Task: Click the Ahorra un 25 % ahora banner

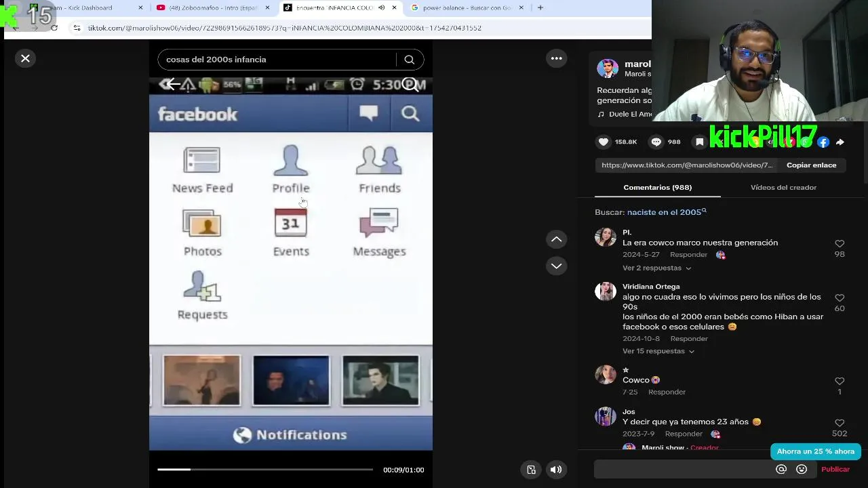Action: tap(816, 451)
